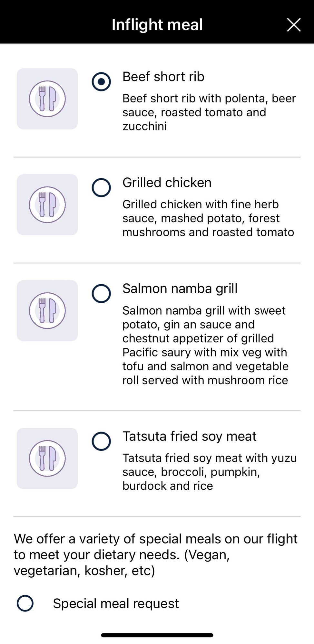Screen dimensions: 314x644
Task: Tap the soy meat yuzu sauce description
Action: coord(210,472)
